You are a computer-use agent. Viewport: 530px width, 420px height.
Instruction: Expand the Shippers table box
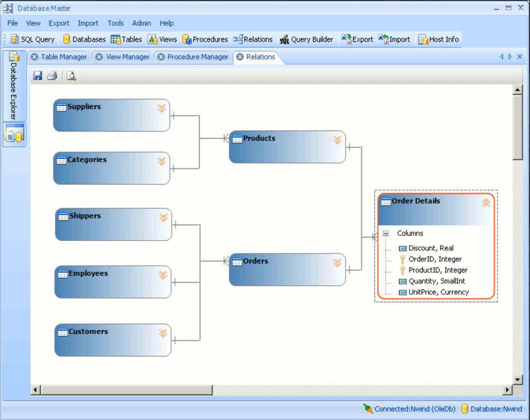point(164,218)
